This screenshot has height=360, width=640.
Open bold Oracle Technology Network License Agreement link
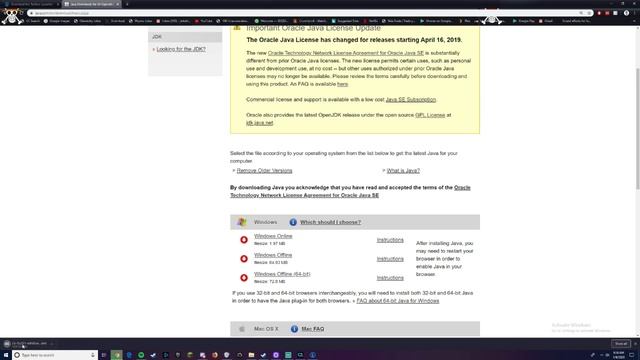tap(350, 191)
